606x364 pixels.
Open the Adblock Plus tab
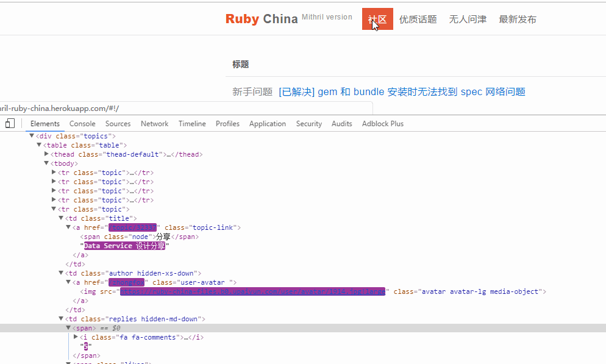tap(383, 124)
